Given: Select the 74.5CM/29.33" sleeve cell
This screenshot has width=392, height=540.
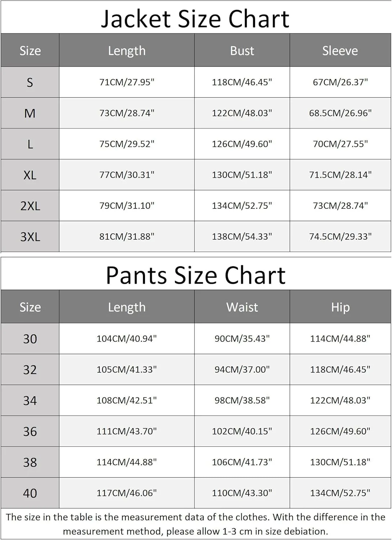Looking at the screenshot, I should pyautogui.click(x=340, y=237).
